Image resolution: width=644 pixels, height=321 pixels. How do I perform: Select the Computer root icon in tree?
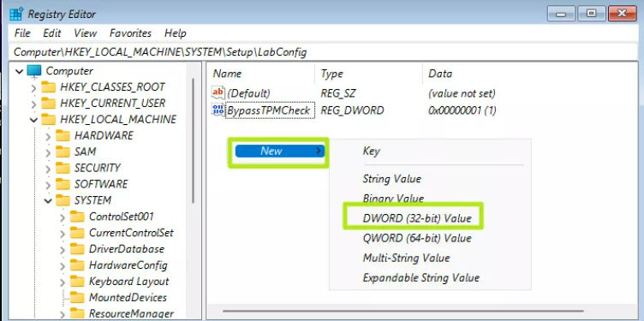34,71
